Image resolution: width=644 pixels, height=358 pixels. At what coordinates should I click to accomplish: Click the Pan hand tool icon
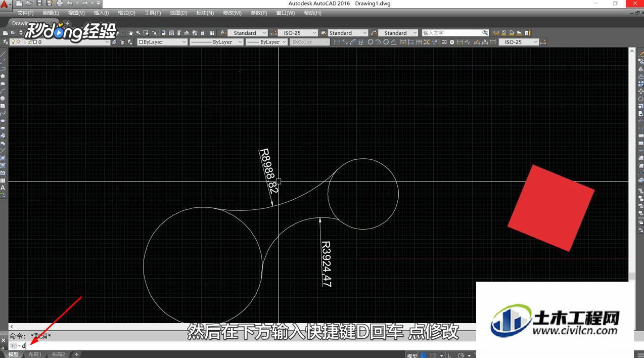point(130,33)
